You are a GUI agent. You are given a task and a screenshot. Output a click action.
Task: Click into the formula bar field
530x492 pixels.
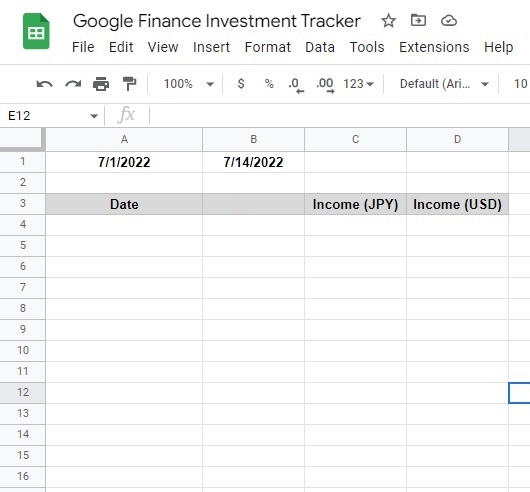(339, 116)
